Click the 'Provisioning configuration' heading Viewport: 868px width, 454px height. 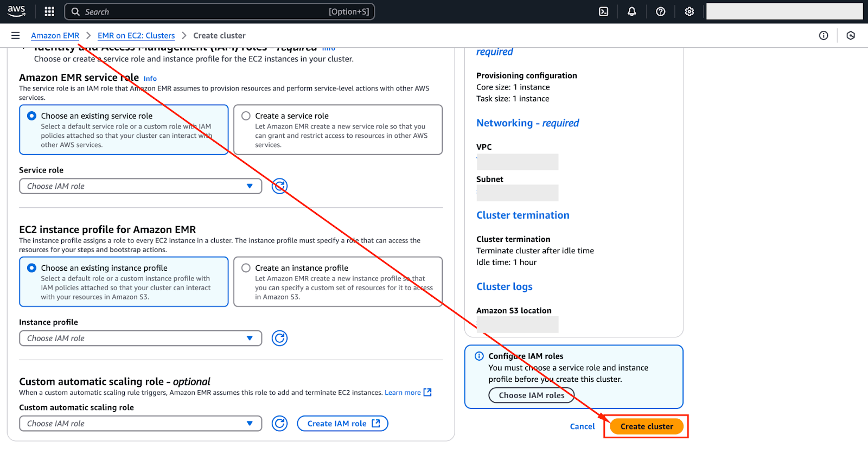527,75
